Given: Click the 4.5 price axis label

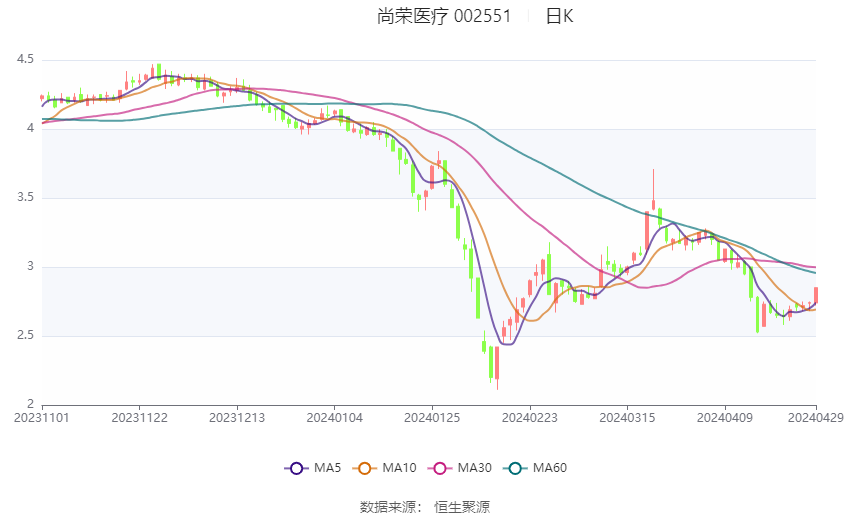Looking at the screenshot, I should (25, 60).
